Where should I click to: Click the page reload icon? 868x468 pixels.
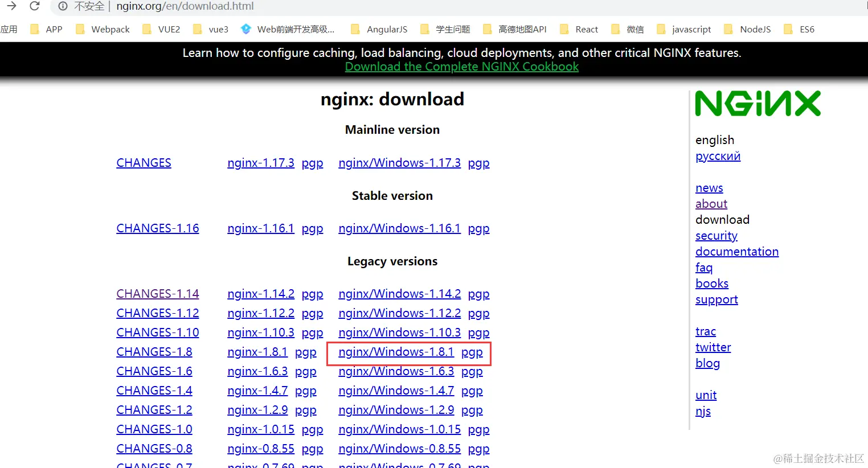[x=35, y=6]
